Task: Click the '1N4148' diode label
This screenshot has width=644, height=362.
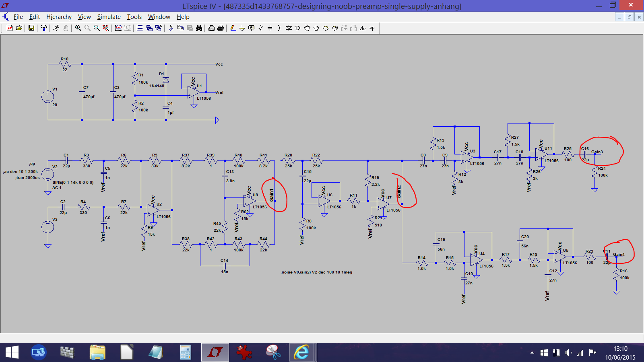Action: coord(157,86)
